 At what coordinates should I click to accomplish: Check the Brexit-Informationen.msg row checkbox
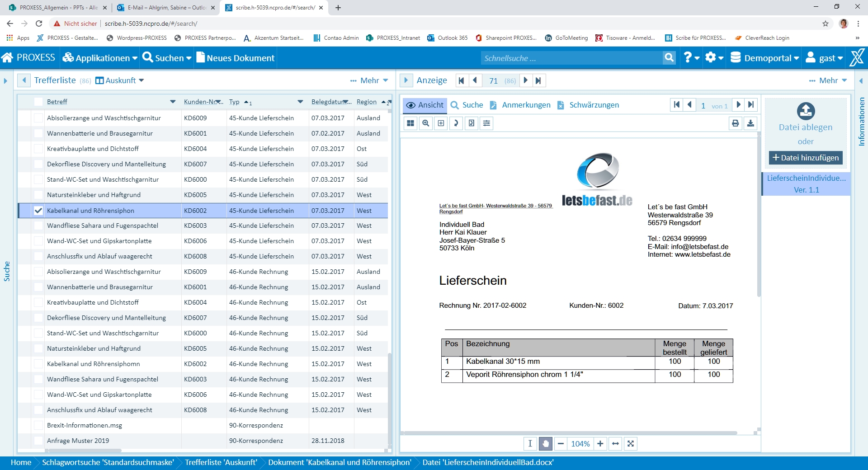38,425
